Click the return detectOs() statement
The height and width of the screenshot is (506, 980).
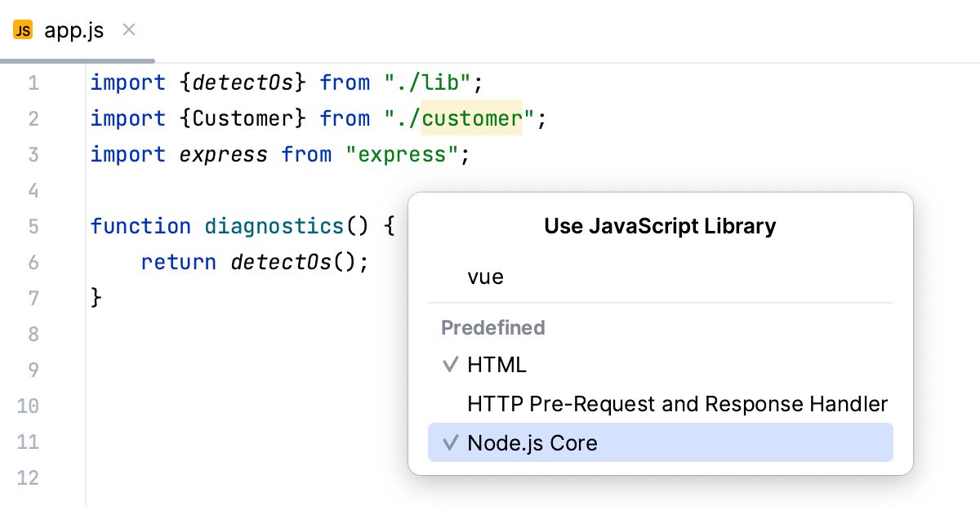[254, 262]
